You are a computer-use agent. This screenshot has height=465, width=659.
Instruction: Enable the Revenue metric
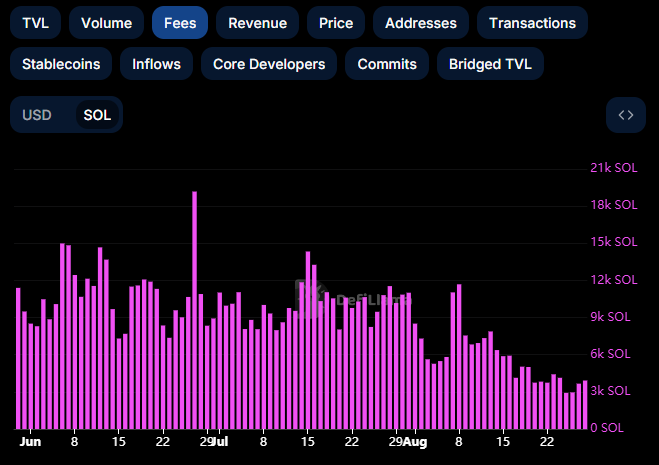[x=257, y=22]
